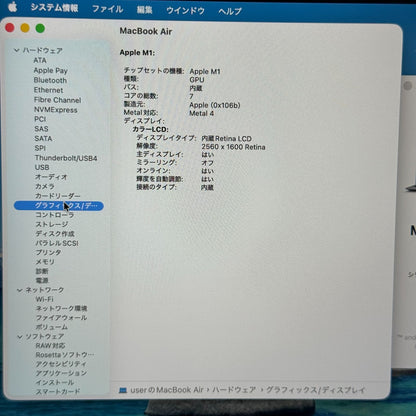The image size is (416, 416).
Task: Click the computer icon in the path bar
Action: pyautogui.click(x=123, y=390)
